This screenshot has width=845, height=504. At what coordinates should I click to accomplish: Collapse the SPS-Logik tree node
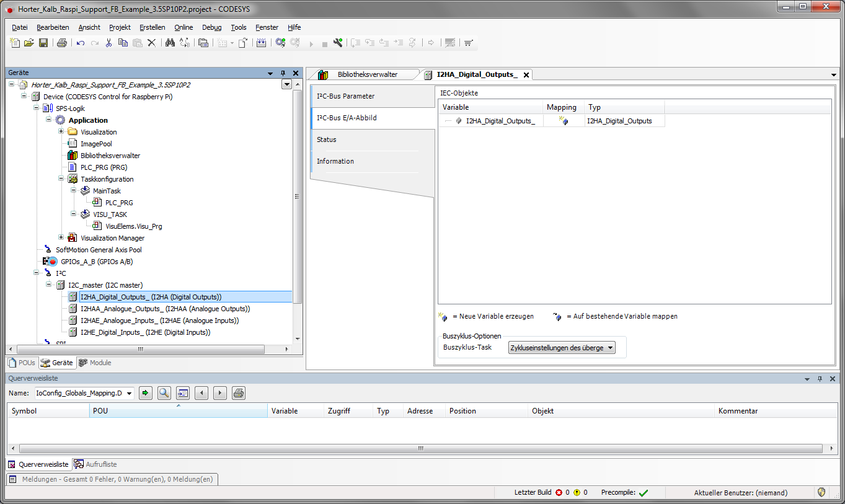click(x=37, y=108)
